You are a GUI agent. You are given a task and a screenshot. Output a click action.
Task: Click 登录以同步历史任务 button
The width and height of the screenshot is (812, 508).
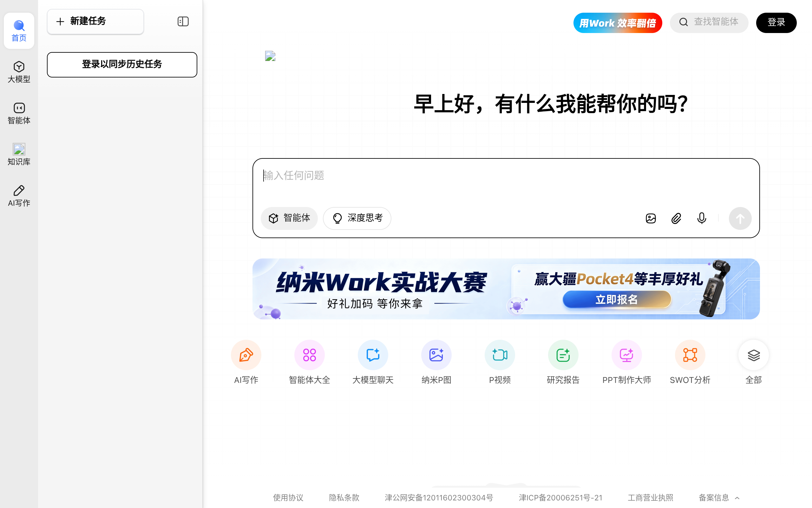[122, 64]
